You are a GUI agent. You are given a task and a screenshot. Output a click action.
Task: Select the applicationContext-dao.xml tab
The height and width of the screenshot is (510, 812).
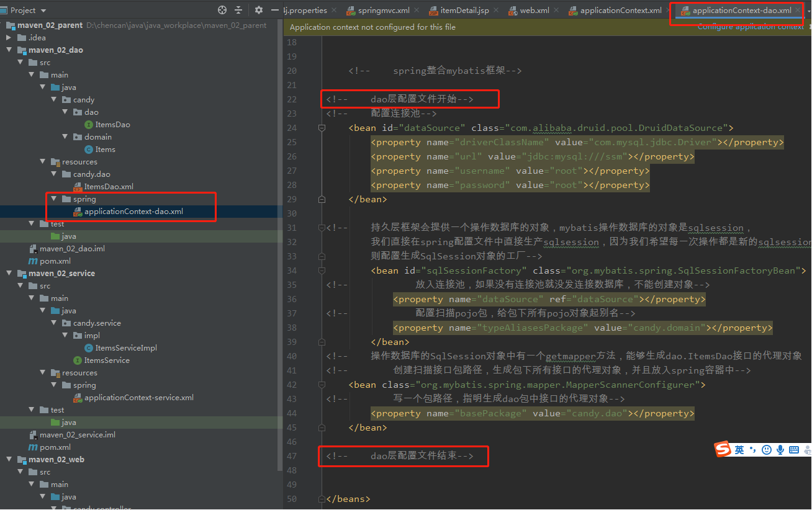point(741,11)
